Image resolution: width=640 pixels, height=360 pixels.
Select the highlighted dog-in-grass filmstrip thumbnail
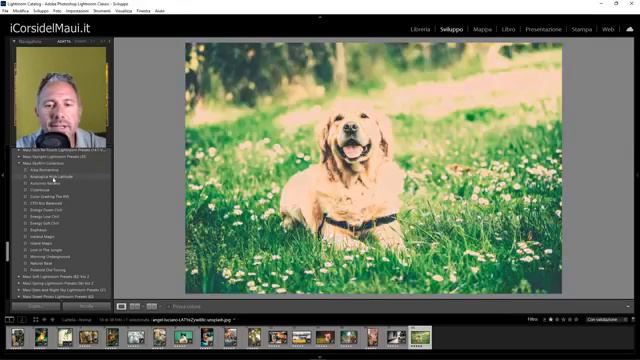click(x=420, y=338)
